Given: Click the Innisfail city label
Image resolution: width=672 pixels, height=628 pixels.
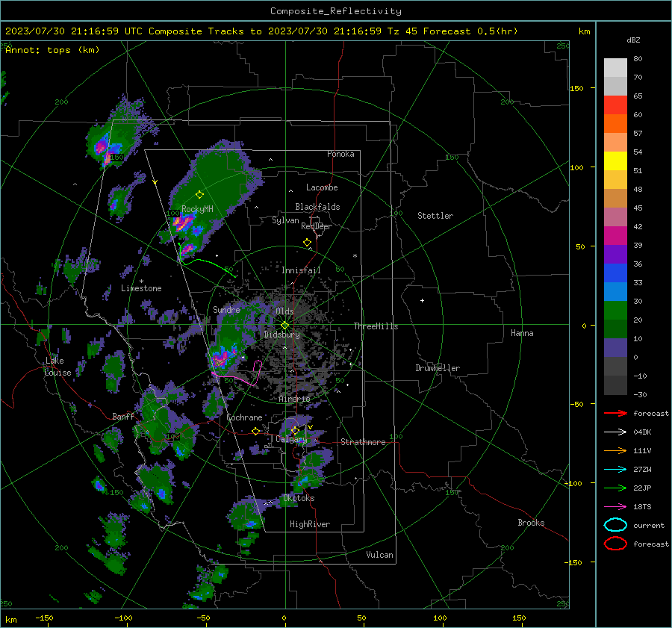Looking at the screenshot, I should 301,270.
